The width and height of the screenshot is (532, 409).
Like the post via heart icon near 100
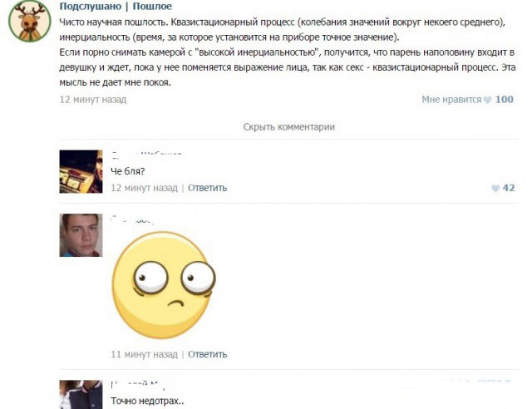coord(487,100)
